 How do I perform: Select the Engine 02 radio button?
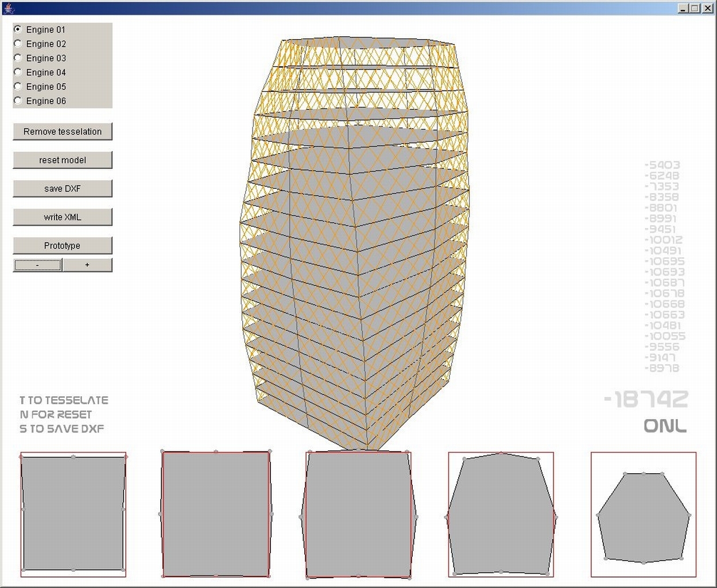pos(18,44)
